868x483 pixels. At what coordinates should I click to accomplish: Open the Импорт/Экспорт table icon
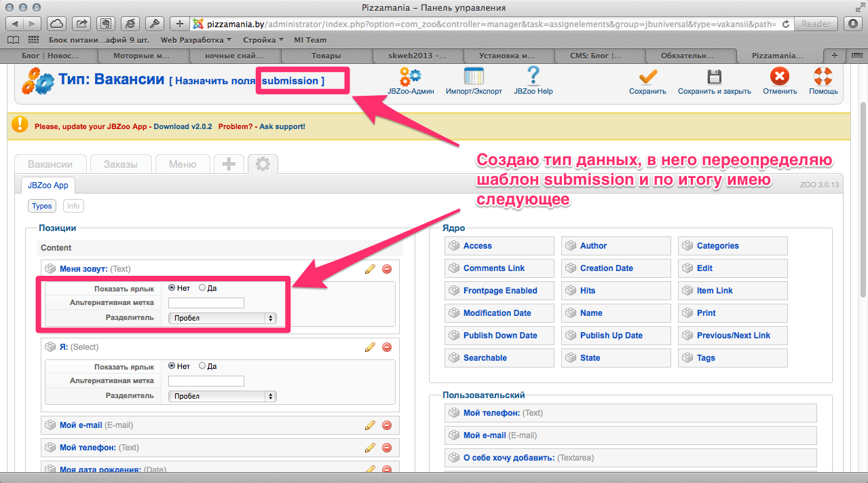[474, 76]
